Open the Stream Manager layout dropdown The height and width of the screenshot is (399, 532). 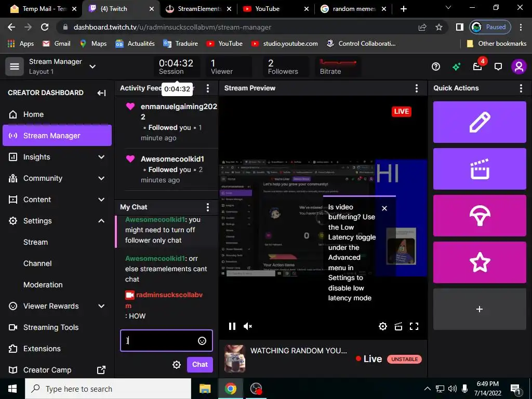[92, 66]
